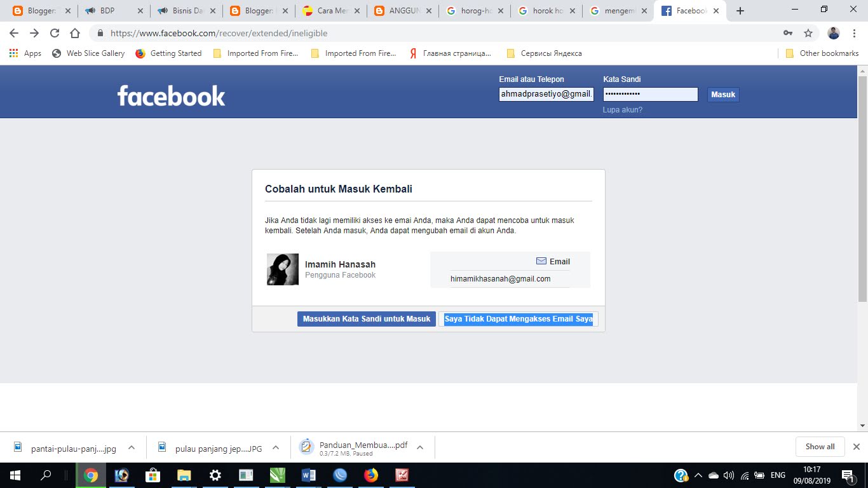Open the Chrome profile avatar

click(x=834, y=33)
